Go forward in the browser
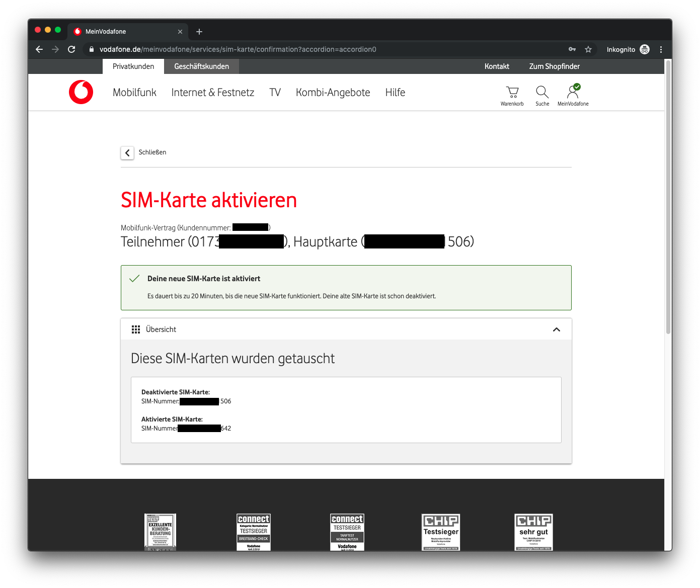Viewport: 700px width, 588px height. coord(55,49)
